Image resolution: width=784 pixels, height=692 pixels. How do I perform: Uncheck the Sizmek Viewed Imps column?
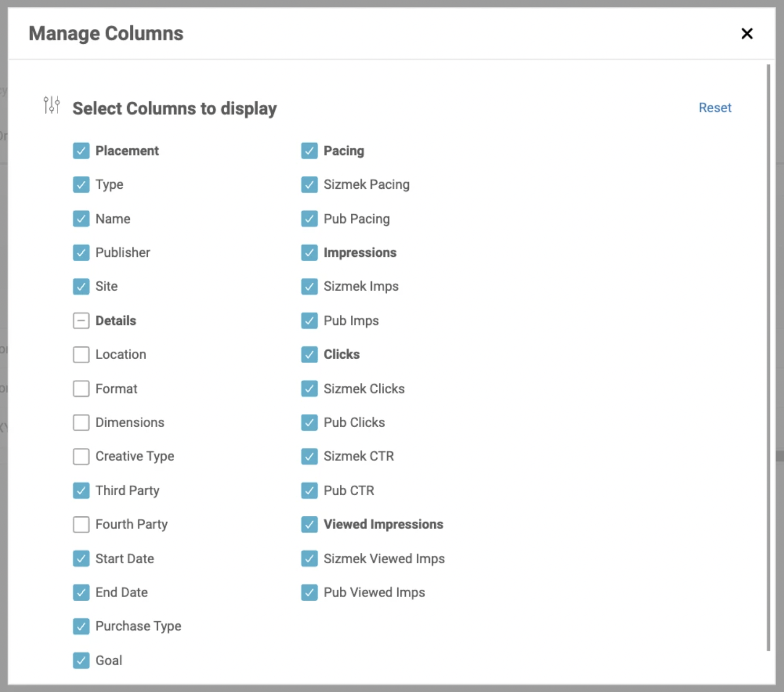pos(310,559)
